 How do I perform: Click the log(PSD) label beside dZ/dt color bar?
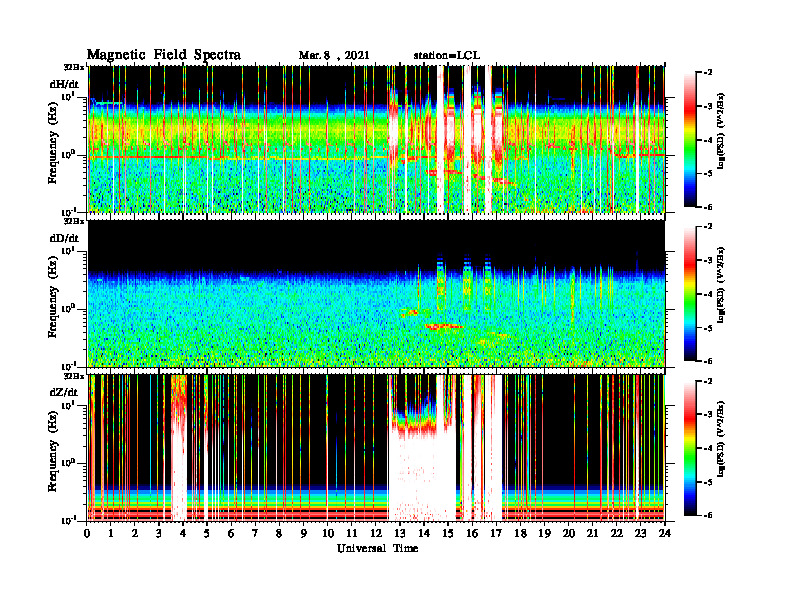pyautogui.click(x=721, y=439)
